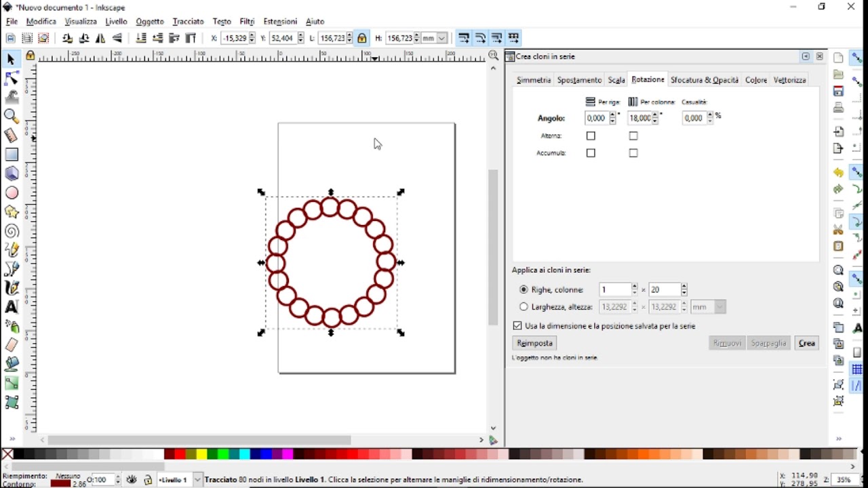The width and height of the screenshot is (868, 488).
Task: Select the Text tool
Action: pos(11,307)
